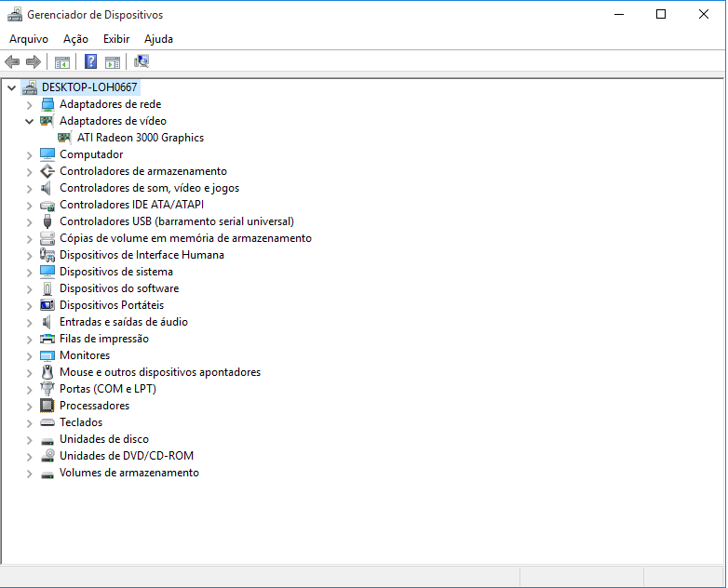Toggle the console tree pane icon

[61, 61]
